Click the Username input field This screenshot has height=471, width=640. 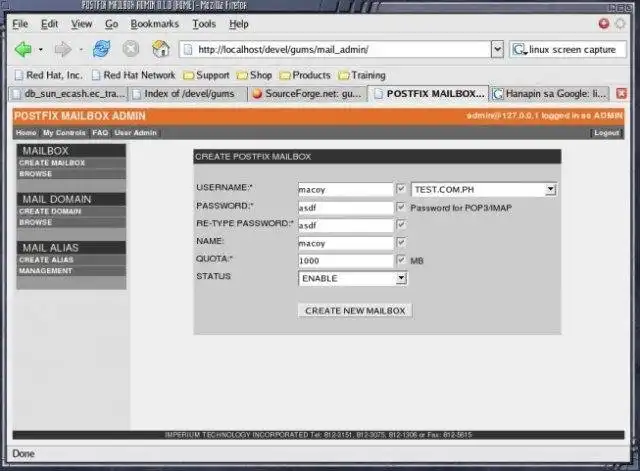[x=346, y=189]
